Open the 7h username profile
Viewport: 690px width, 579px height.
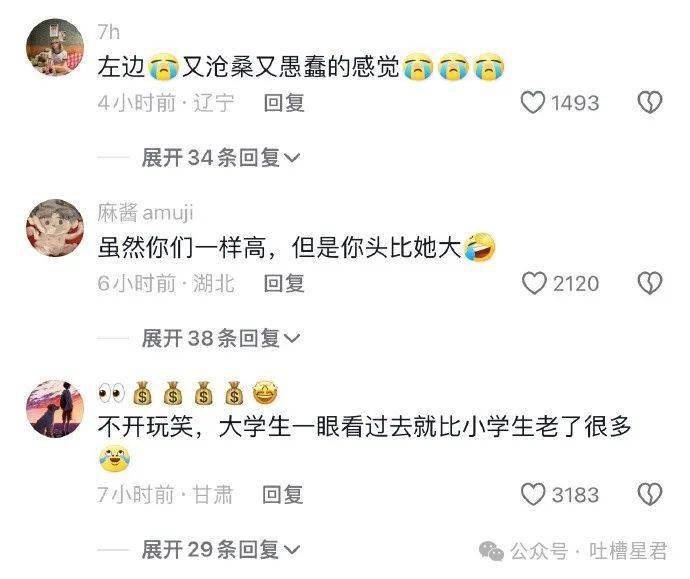point(108,32)
